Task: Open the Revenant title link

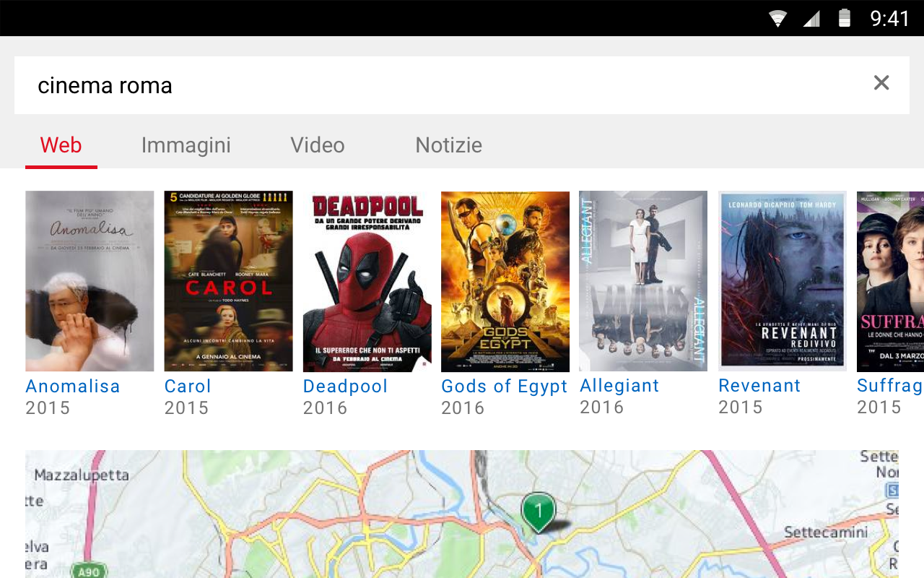Action: (759, 386)
